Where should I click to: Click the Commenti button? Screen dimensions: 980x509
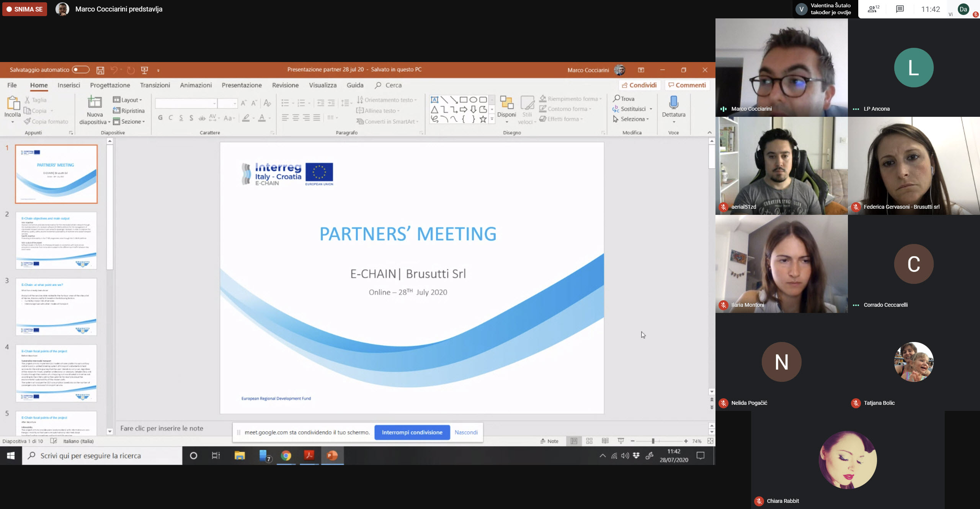[687, 85]
